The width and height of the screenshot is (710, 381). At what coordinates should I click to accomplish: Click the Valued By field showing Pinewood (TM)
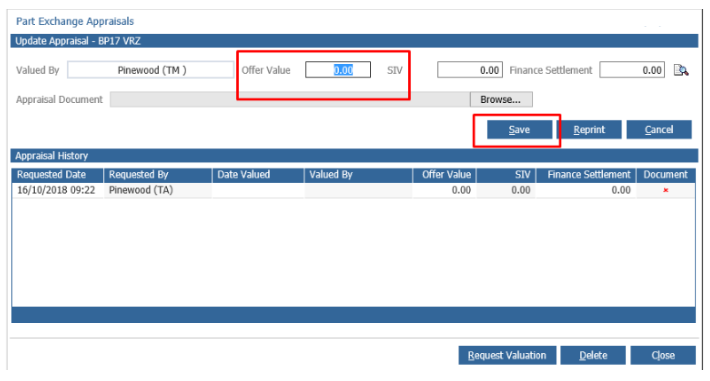[x=151, y=70]
